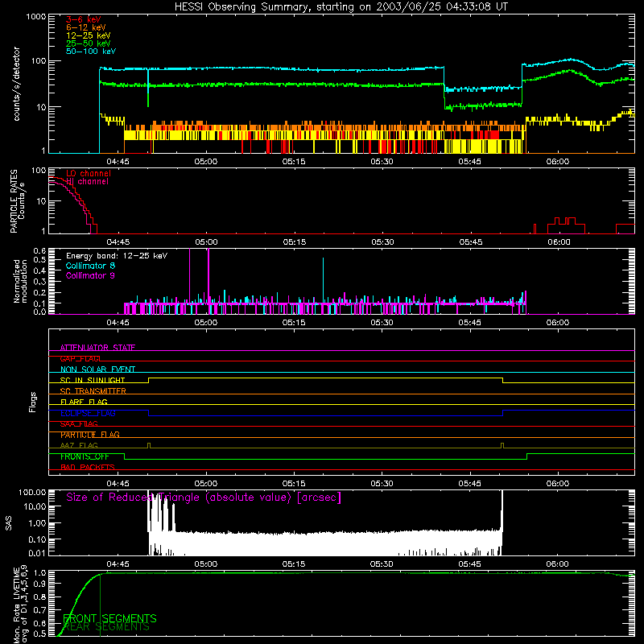The image size is (644, 644).
Task: Click the ATTENUATOR_STATE flag label
Action: pyautogui.click(x=97, y=348)
